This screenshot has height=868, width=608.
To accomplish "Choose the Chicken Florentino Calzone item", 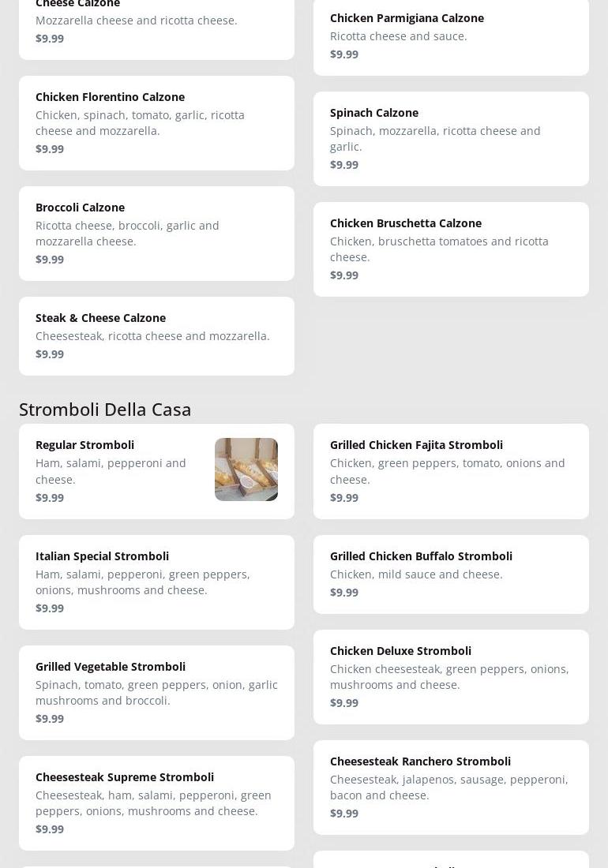I will 156,122.
